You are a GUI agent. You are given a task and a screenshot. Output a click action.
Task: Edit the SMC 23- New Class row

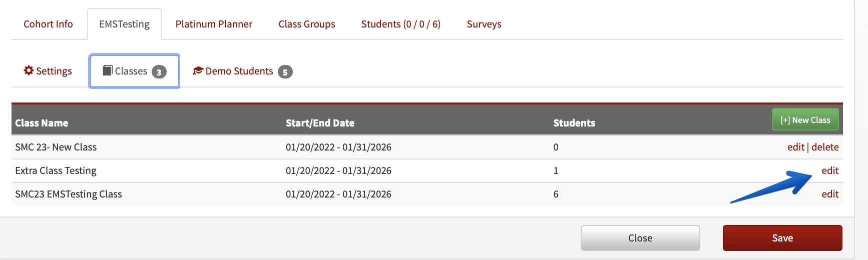[x=796, y=147]
